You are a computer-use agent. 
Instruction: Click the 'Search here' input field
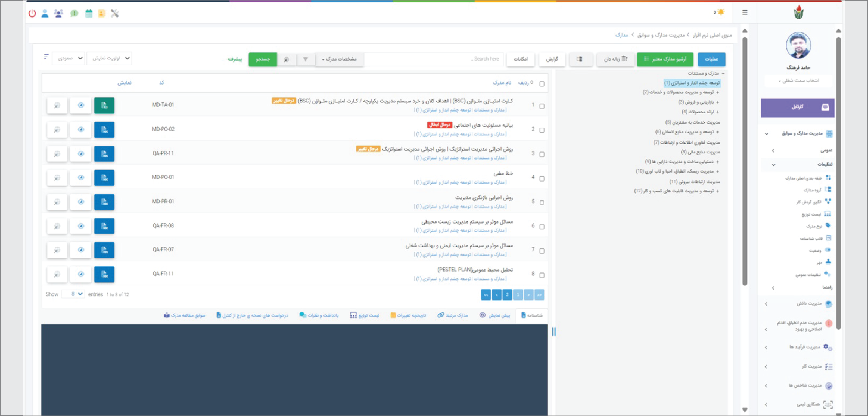click(434, 59)
